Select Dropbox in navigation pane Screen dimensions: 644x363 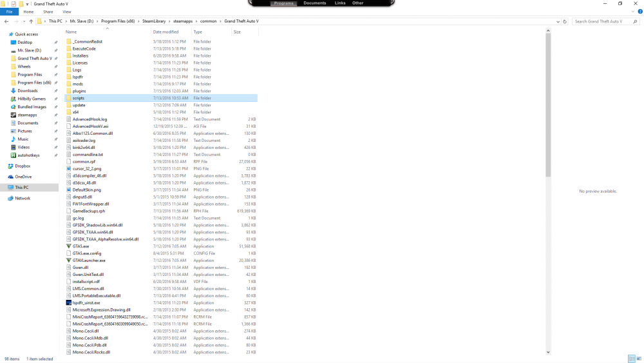click(23, 166)
